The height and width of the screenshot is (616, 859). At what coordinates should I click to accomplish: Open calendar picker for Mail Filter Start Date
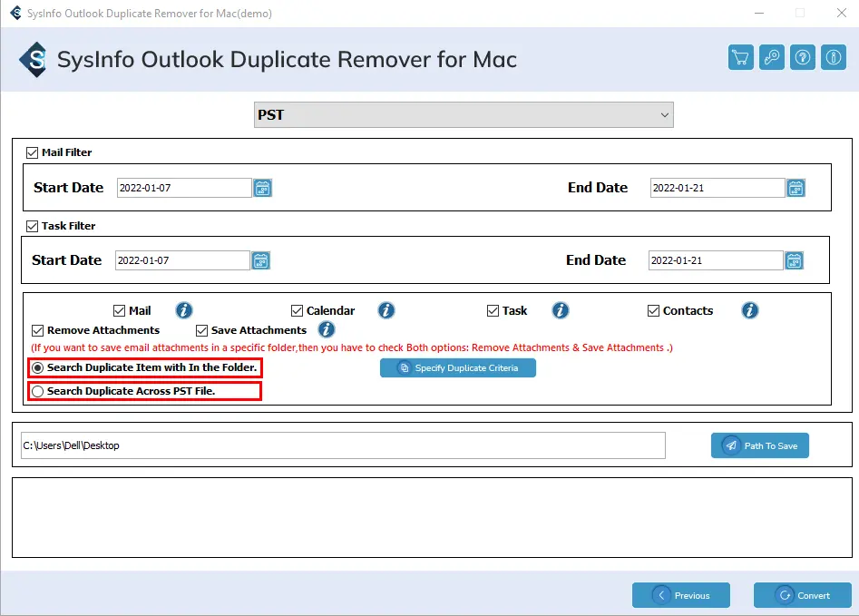(x=263, y=188)
